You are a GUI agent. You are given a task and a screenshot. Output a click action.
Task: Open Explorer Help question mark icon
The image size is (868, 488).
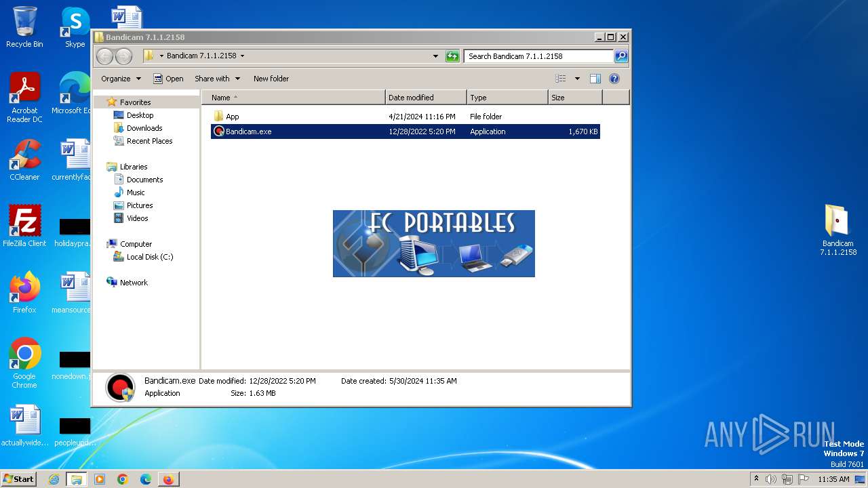(614, 79)
